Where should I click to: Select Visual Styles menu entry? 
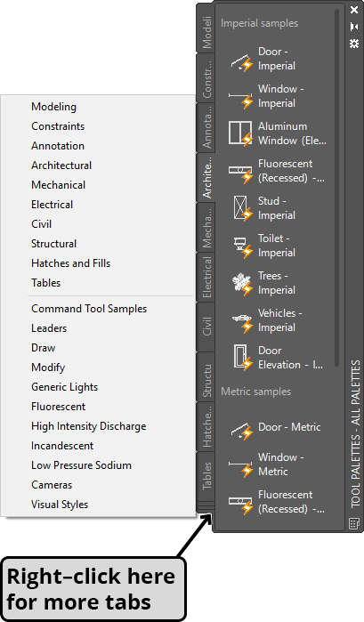[60, 505]
